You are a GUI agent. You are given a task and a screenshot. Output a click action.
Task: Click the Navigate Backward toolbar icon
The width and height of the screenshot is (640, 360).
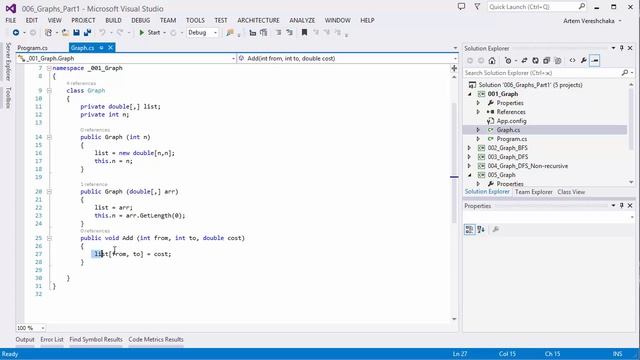[x=16, y=33]
